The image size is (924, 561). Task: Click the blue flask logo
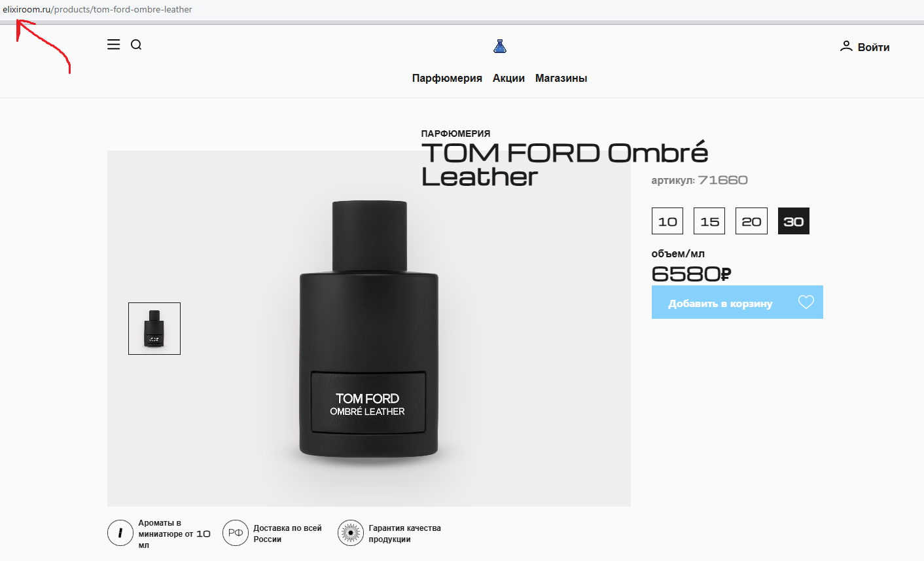pyautogui.click(x=500, y=46)
